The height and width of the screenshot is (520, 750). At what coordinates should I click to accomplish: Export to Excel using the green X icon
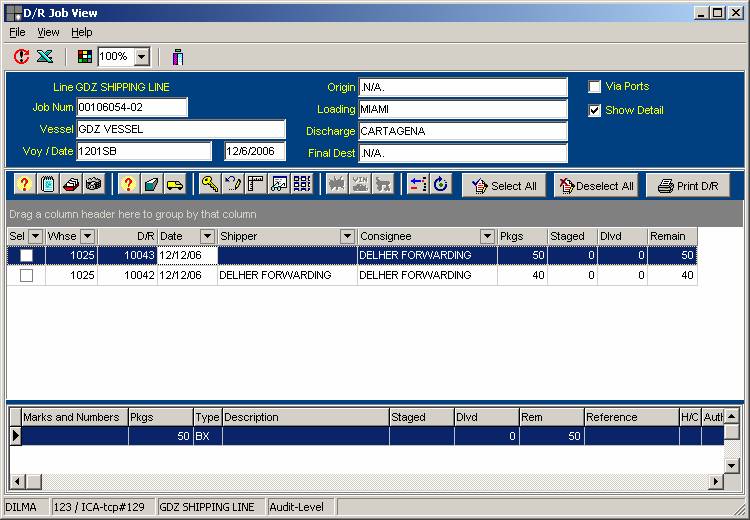pyautogui.click(x=45, y=57)
